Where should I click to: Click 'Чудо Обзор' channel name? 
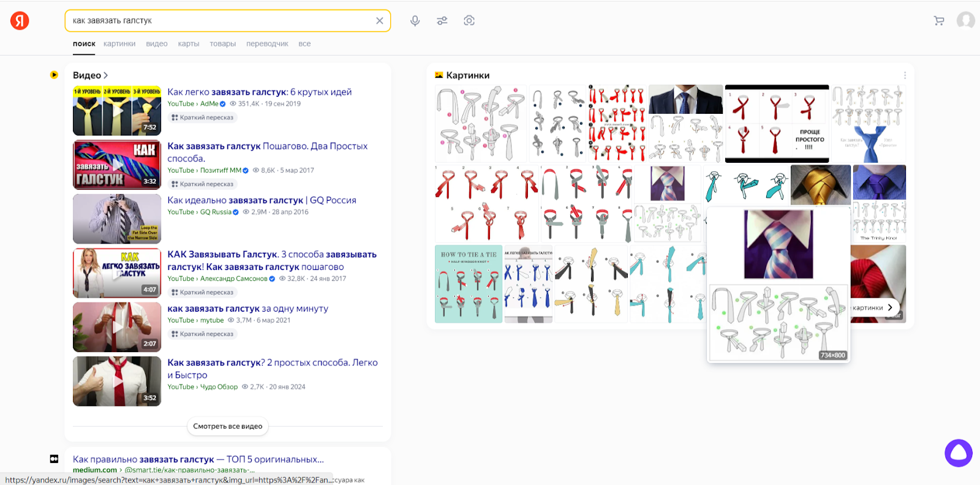coord(219,387)
